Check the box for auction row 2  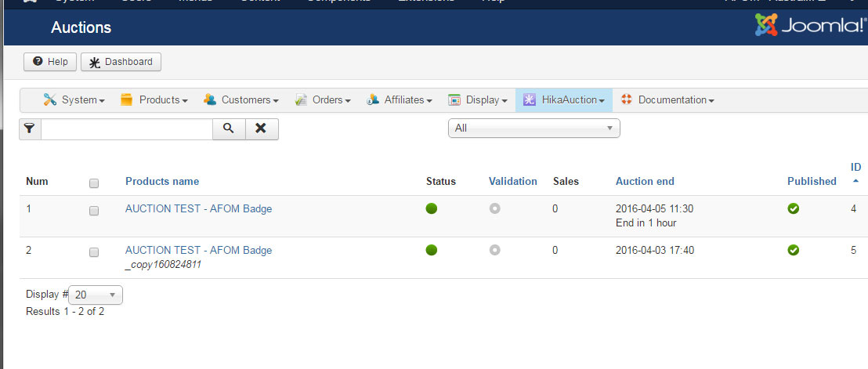[x=94, y=252]
